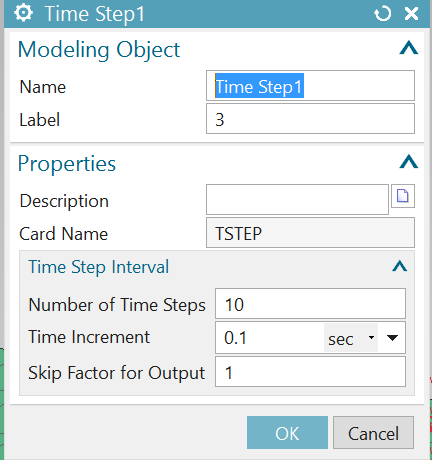Screen dimensions: 432x460
Task: Reset the dialog with the circular arrow icon
Action: [382, 14]
